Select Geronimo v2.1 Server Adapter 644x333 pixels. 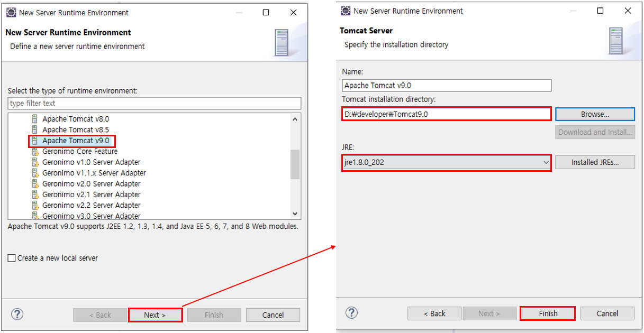[92, 195]
